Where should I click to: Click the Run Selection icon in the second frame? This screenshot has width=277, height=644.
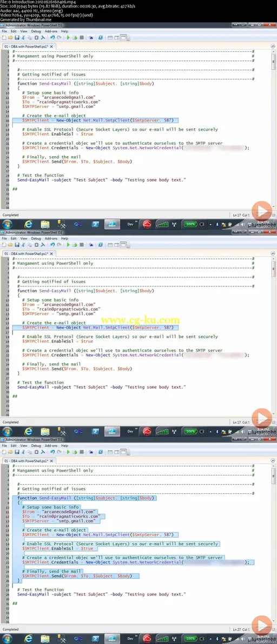(x=75, y=245)
